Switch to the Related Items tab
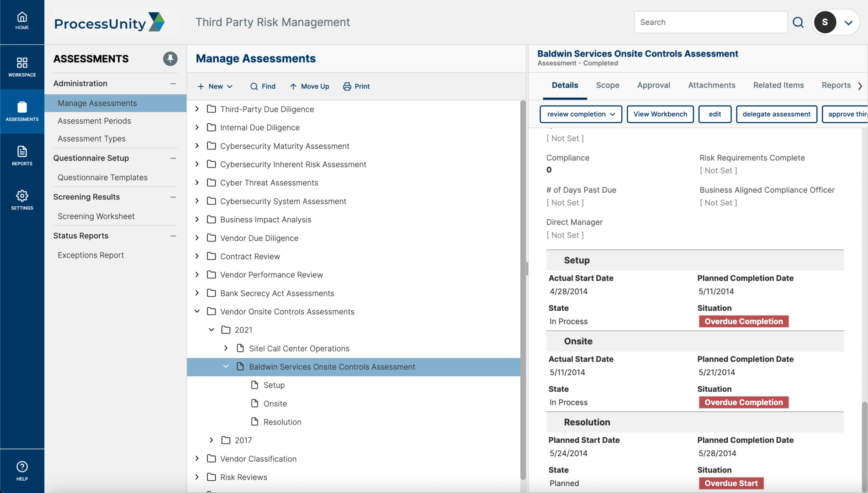 [778, 85]
